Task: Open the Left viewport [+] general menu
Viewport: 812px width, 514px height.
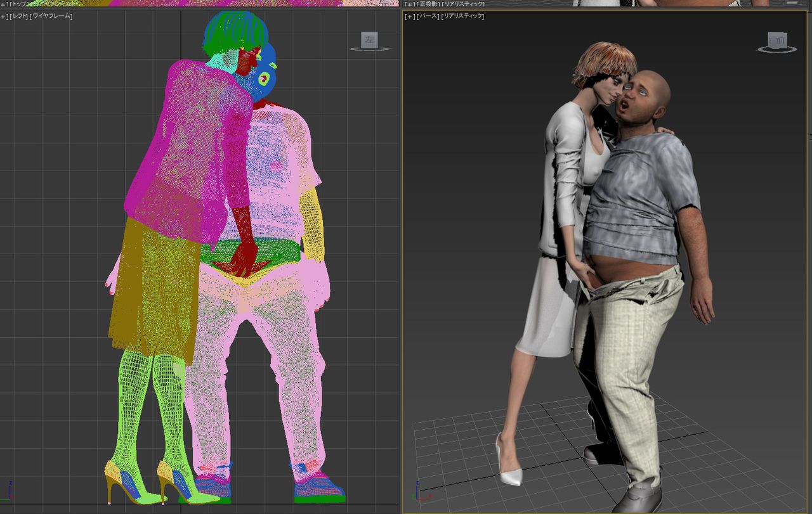Action: (5, 16)
